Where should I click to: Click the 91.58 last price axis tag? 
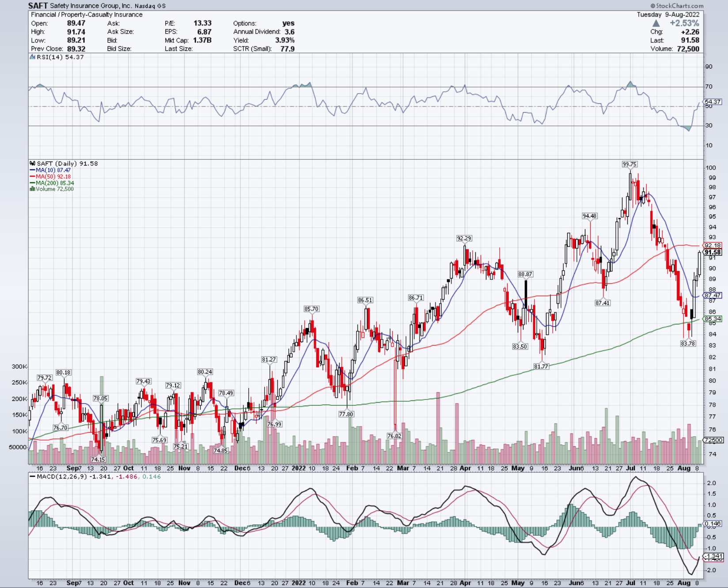point(713,253)
